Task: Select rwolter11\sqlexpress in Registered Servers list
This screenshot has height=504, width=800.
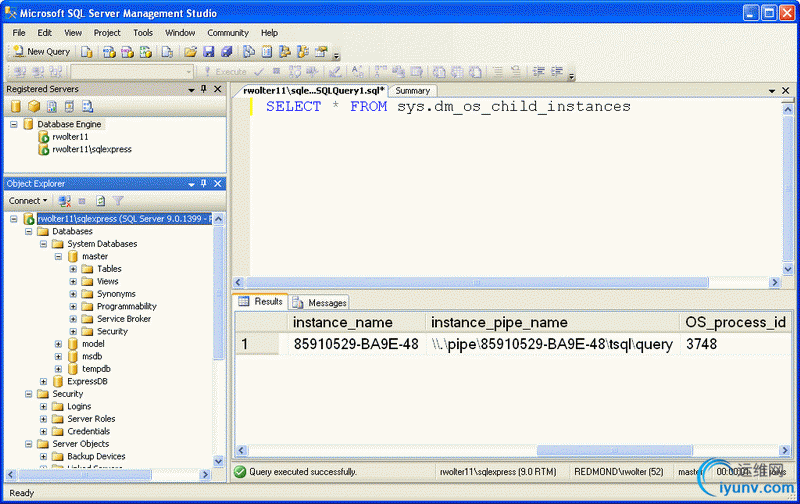Action: pyautogui.click(x=92, y=149)
